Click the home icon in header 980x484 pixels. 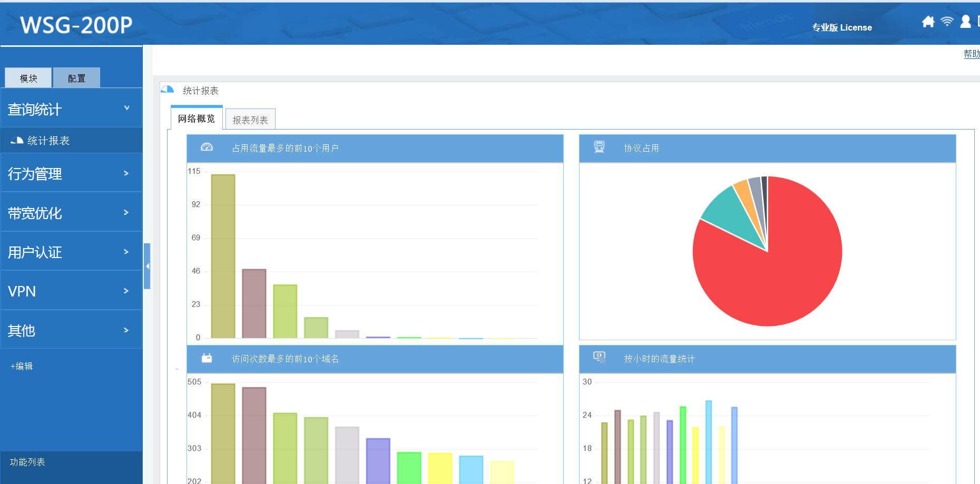928,22
